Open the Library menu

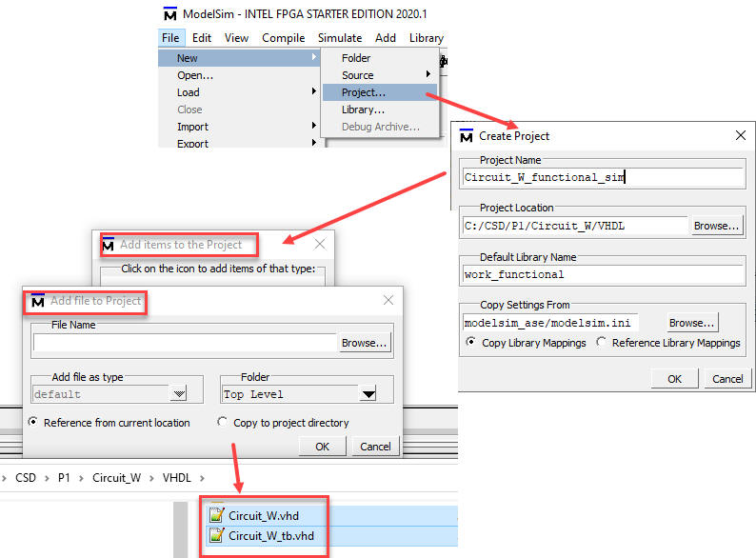[427, 38]
